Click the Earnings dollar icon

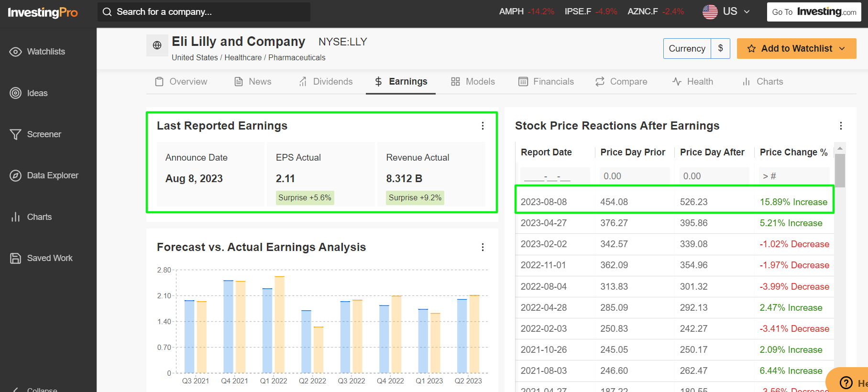(x=378, y=82)
